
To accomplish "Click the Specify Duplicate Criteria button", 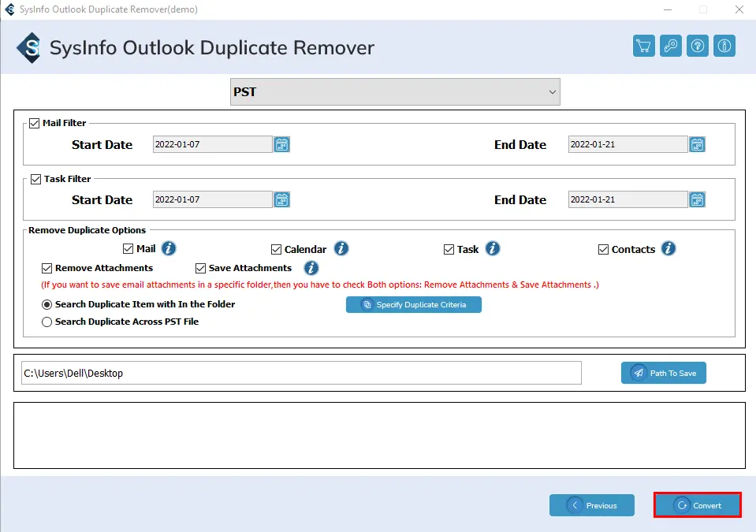I will (x=413, y=304).
